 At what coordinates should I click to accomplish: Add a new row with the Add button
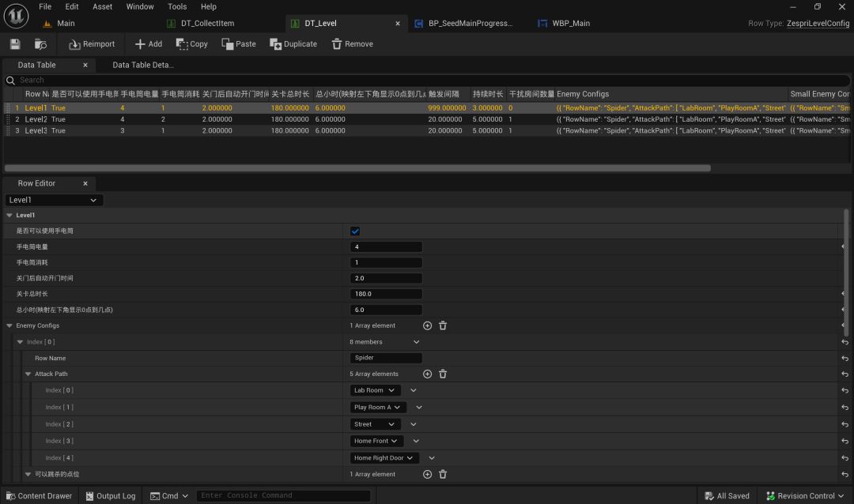pos(148,44)
